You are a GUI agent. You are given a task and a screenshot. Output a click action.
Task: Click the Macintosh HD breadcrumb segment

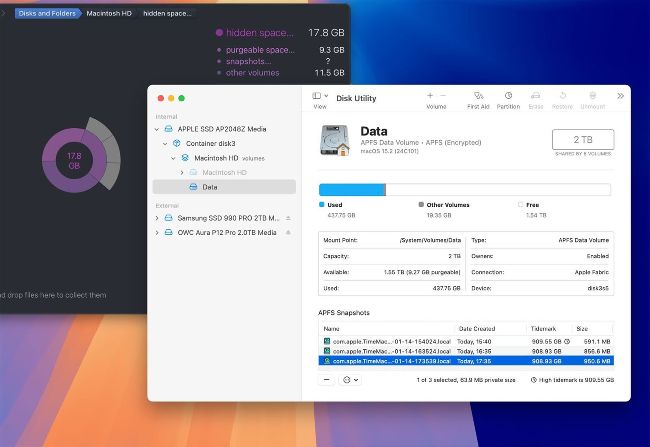coord(107,14)
